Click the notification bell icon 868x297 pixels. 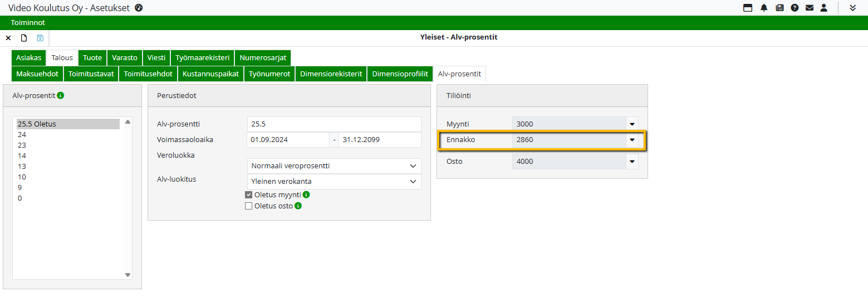pyautogui.click(x=764, y=8)
